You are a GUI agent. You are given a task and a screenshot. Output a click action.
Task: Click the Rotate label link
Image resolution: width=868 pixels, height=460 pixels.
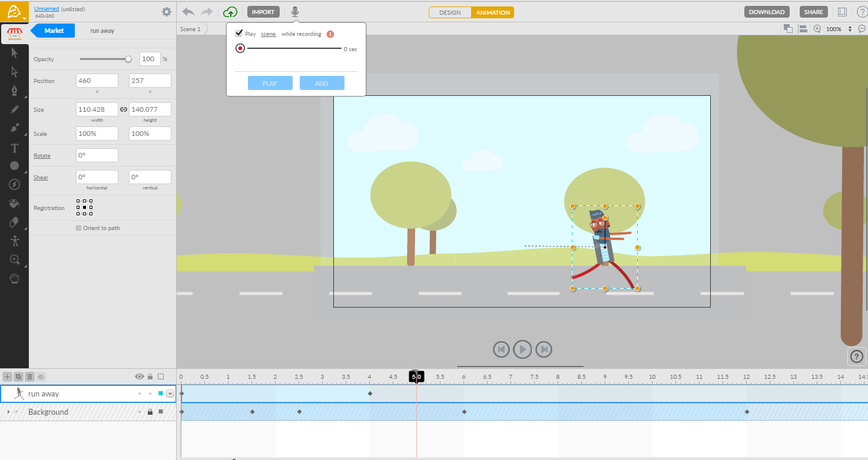[42, 156]
